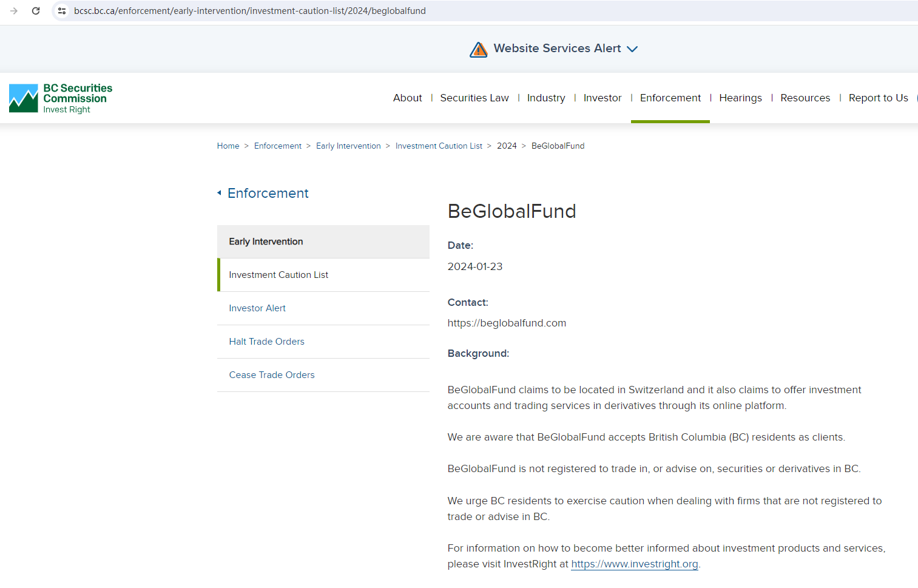Expand the Website Services Alert chevron
Image resolution: width=918 pixels, height=588 pixels.
coord(632,49)
